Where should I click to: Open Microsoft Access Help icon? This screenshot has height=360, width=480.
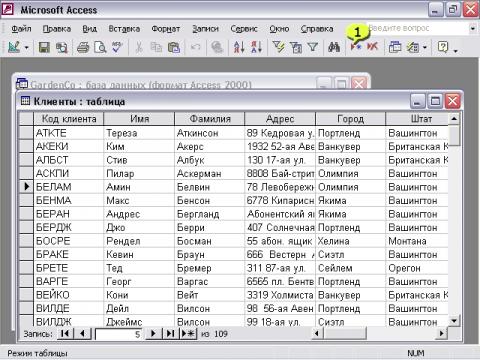pos(443,47)
